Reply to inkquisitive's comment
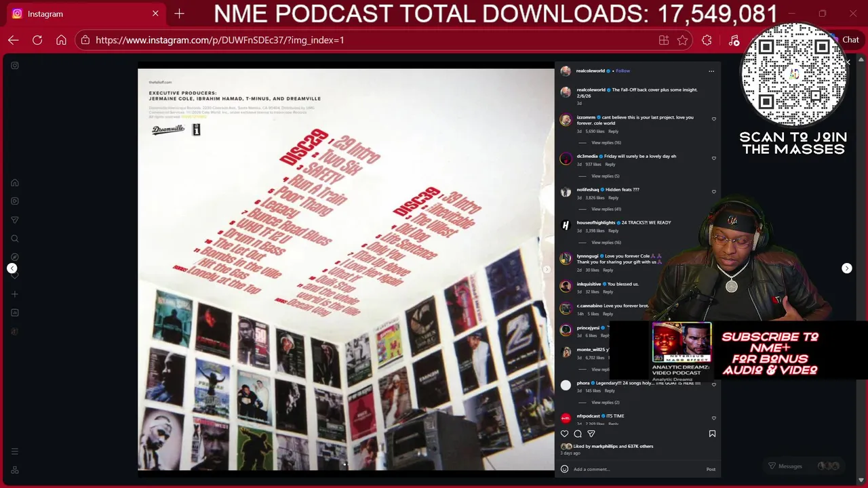The width and height of the screenshot is (868, 488). [x=608, y=292]
